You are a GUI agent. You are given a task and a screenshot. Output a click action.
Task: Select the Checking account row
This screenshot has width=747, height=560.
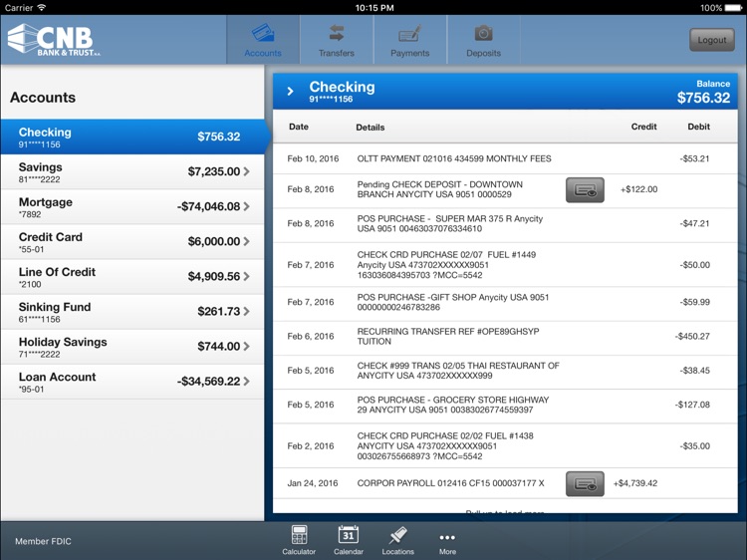[x=132, y=137]
